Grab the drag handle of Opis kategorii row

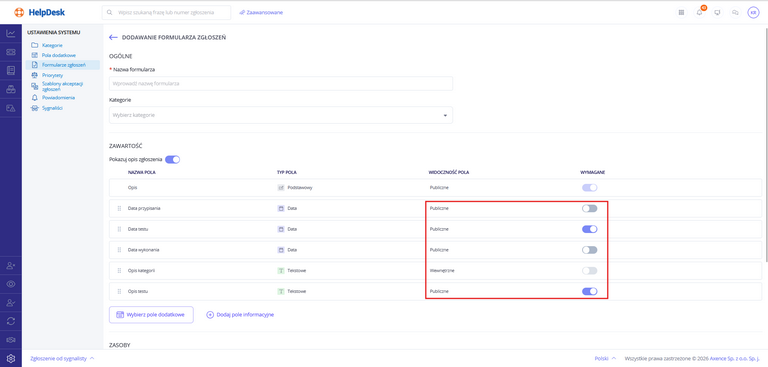119,270
